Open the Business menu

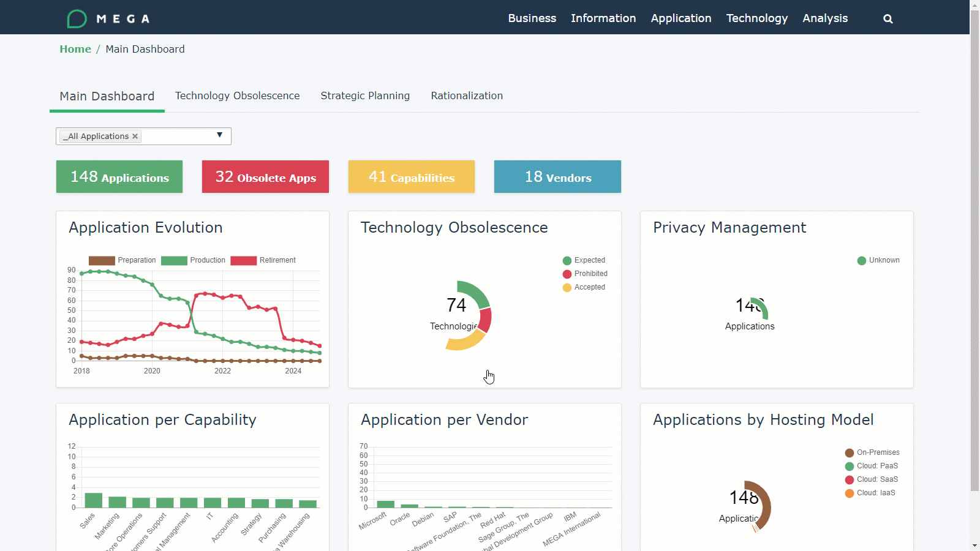pyautogui.click(x=532, y=18)
